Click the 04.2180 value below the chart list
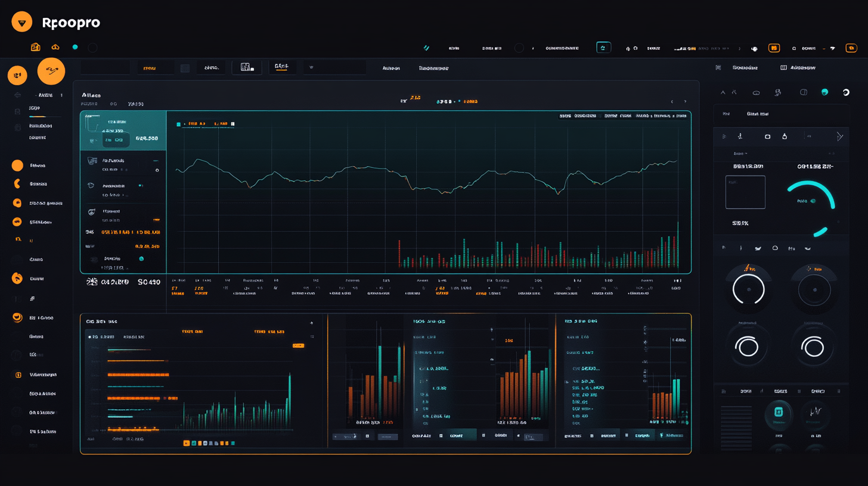This screenshot has width=868, height=486. 115,282
